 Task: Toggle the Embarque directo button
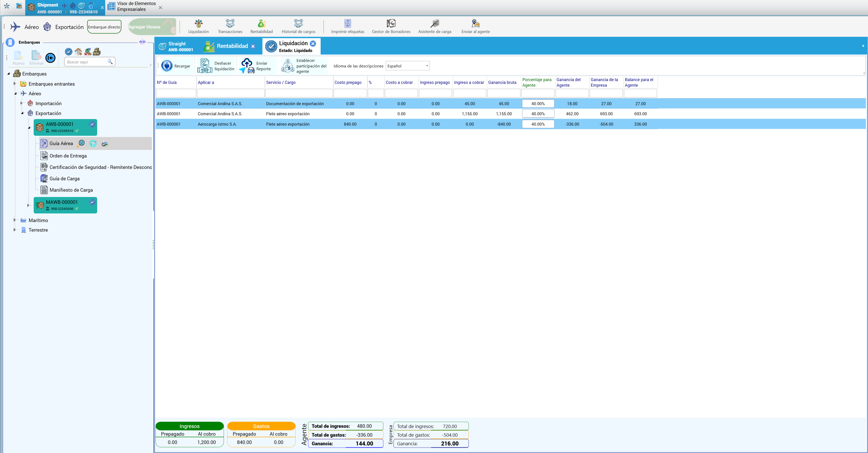coord(104,27)
